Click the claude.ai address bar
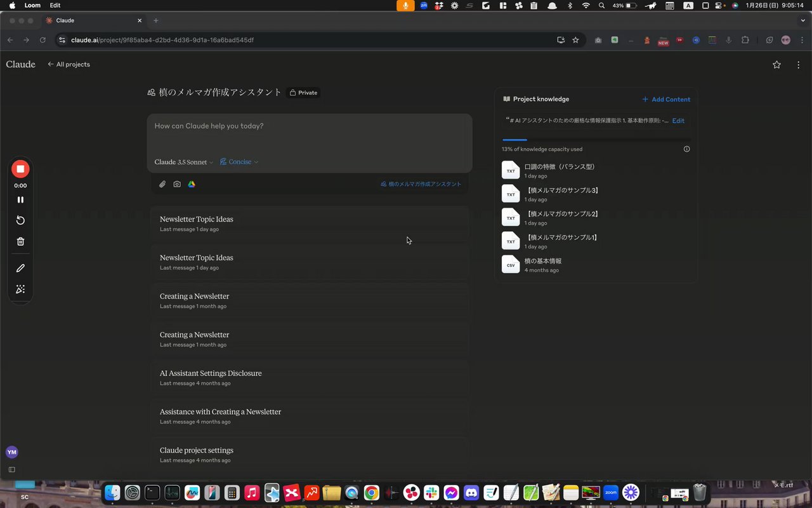812x508 pixels. [x=311, y=40]
